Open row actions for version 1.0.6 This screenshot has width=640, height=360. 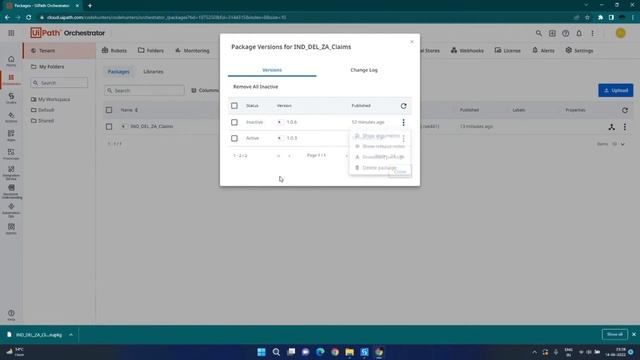pos(403,122)
